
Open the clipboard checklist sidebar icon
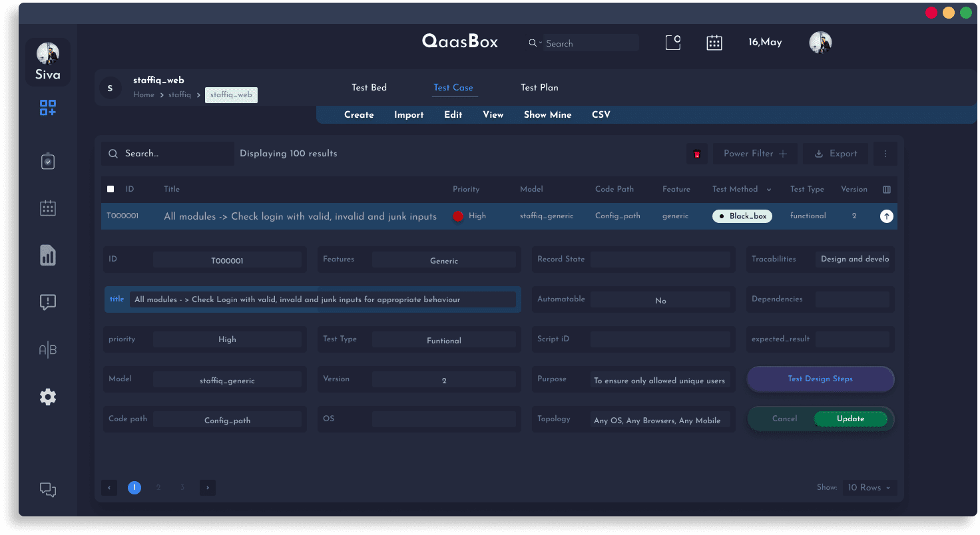point(48,161)
